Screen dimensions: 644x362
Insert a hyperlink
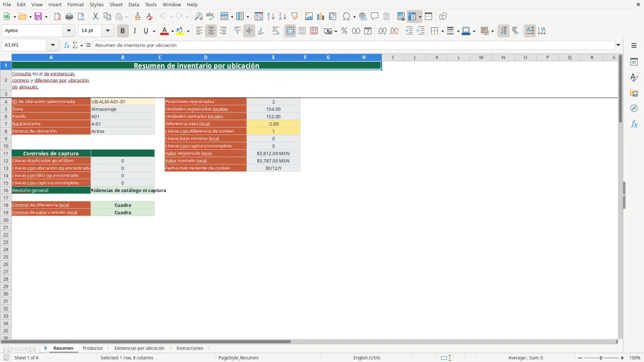coord(363,16)
